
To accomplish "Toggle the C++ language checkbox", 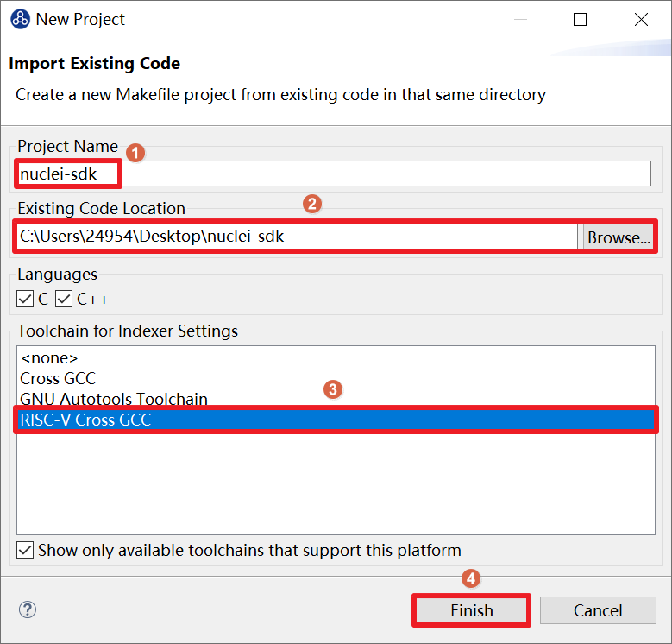I will tap(64, 300).
